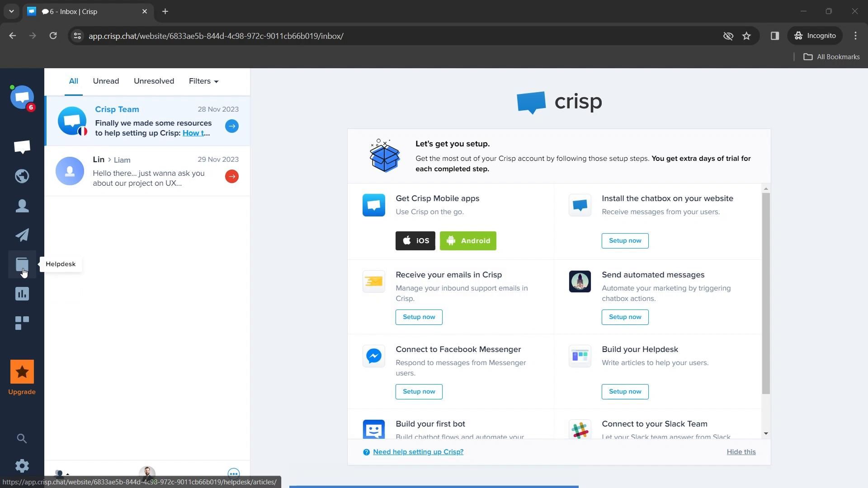Open the Lin conversation
This screenshot has height=488, width=868.
pyautogui.click(x=147, y=171)
